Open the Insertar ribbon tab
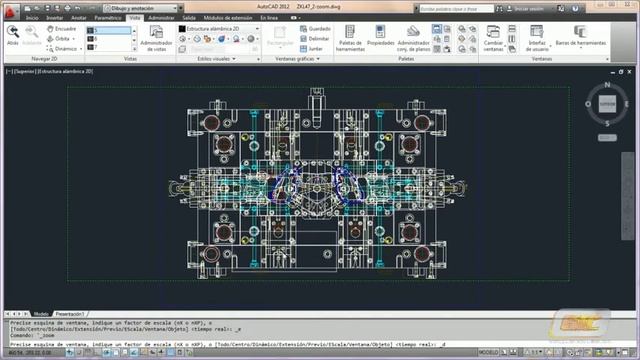Viewport: 640px width, 360px height. coord(54,18)
